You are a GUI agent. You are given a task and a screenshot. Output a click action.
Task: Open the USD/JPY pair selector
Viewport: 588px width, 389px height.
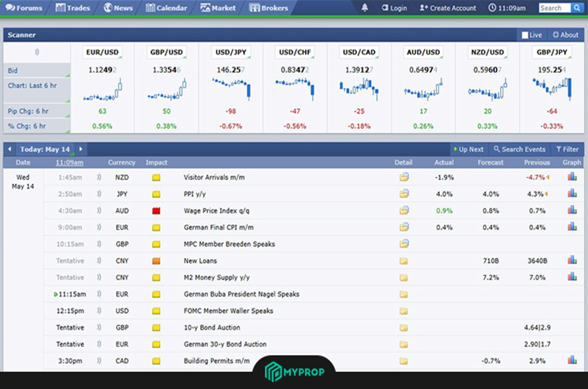click(x=231, y=52)
